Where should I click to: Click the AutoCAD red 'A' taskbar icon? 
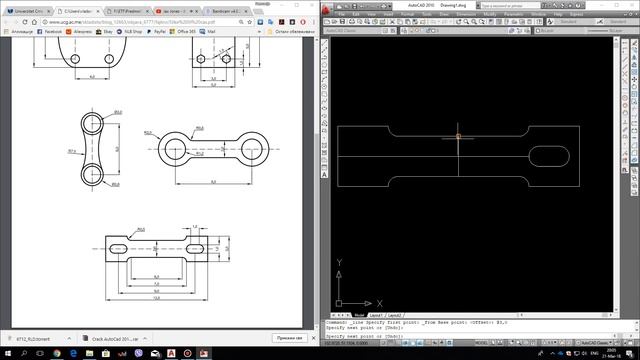[x=171, y=353]
